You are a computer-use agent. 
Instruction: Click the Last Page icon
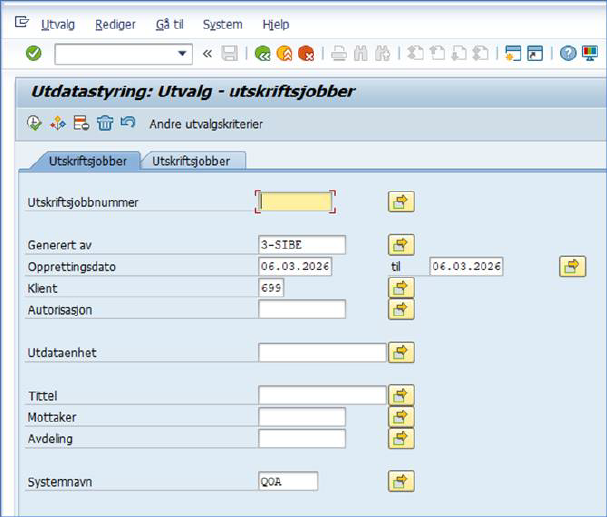481,53
